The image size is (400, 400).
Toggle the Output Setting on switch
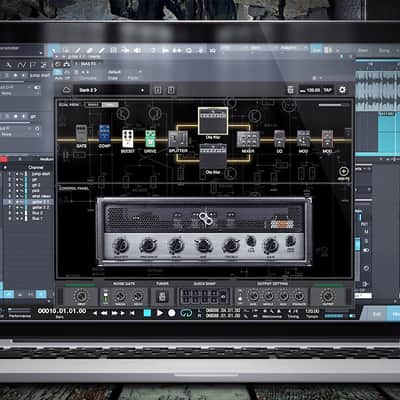click(239, 296)
